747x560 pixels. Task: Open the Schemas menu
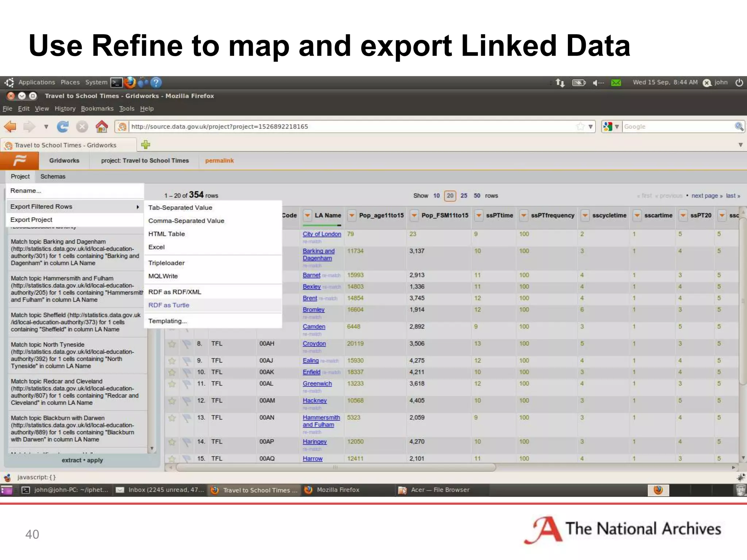pos(53,176)
